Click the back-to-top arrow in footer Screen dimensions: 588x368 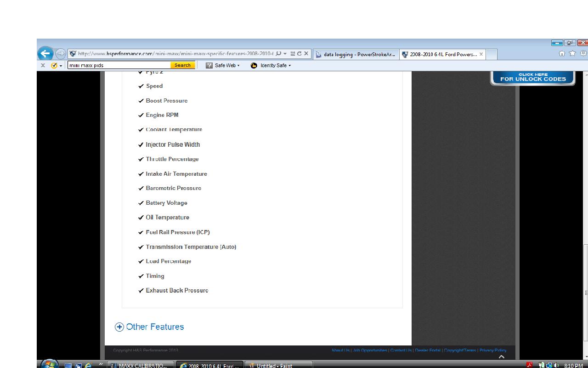[x=502, y=356]
